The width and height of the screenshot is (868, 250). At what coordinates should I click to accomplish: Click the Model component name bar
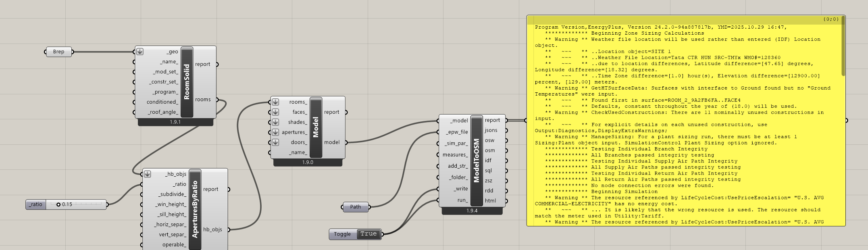click(316, 127)
